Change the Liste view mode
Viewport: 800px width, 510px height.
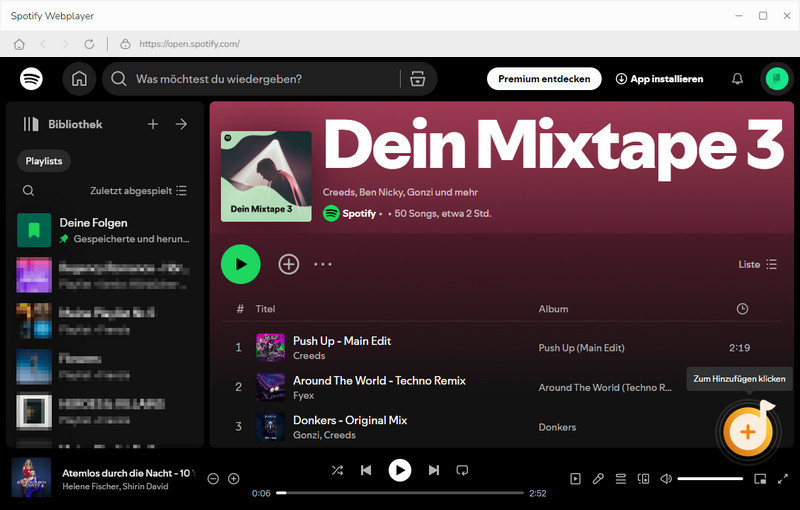(758, 264)
